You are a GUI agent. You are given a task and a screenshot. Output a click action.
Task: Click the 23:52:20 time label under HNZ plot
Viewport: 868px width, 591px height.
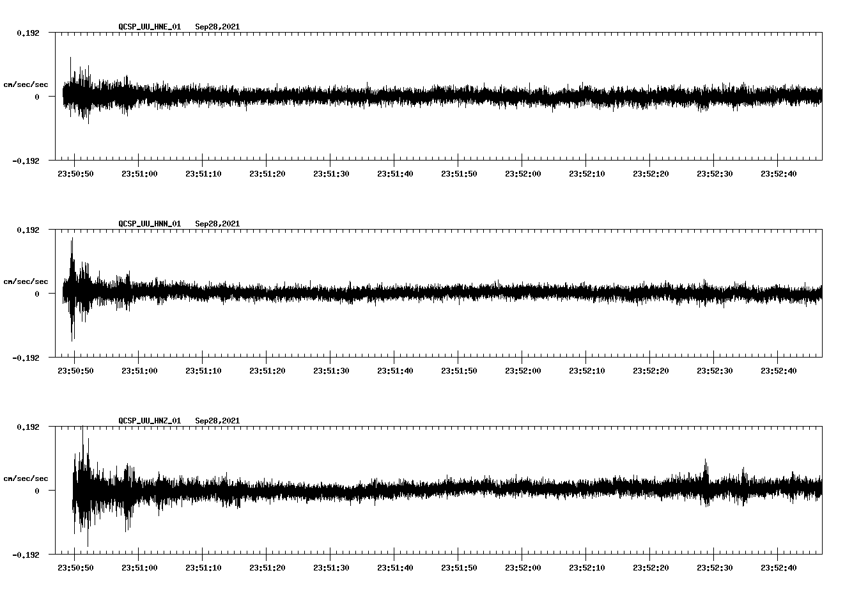[651, 568]
